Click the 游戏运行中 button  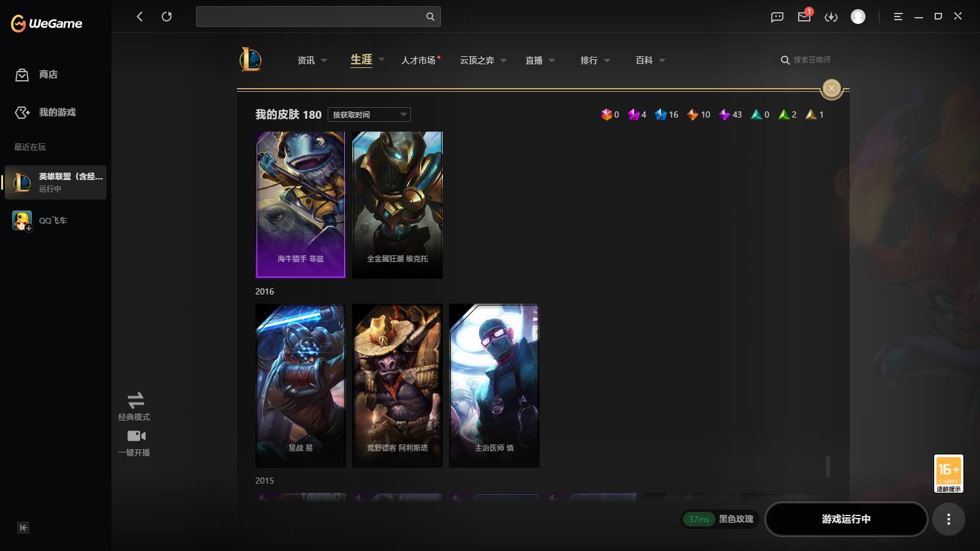pos(846,519)
